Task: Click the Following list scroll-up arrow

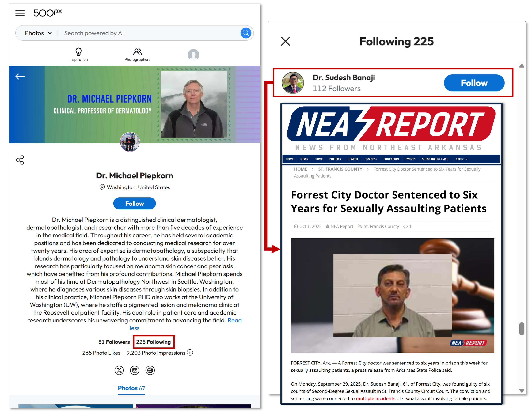Action: 522,66
